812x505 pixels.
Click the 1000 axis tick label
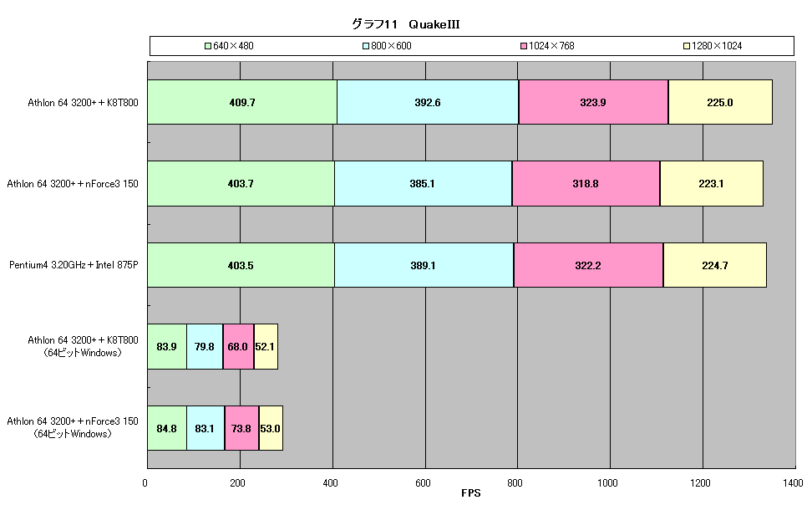point(607,483)
